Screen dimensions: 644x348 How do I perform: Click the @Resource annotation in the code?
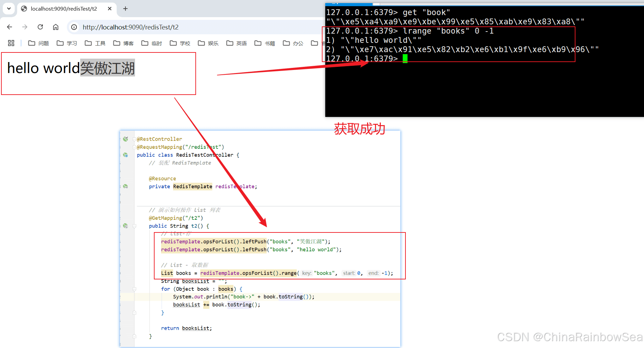(x=162, y=179)
